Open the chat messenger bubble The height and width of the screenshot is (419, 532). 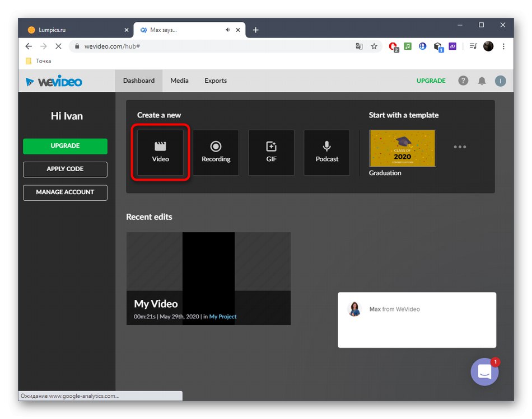point(484,371)
